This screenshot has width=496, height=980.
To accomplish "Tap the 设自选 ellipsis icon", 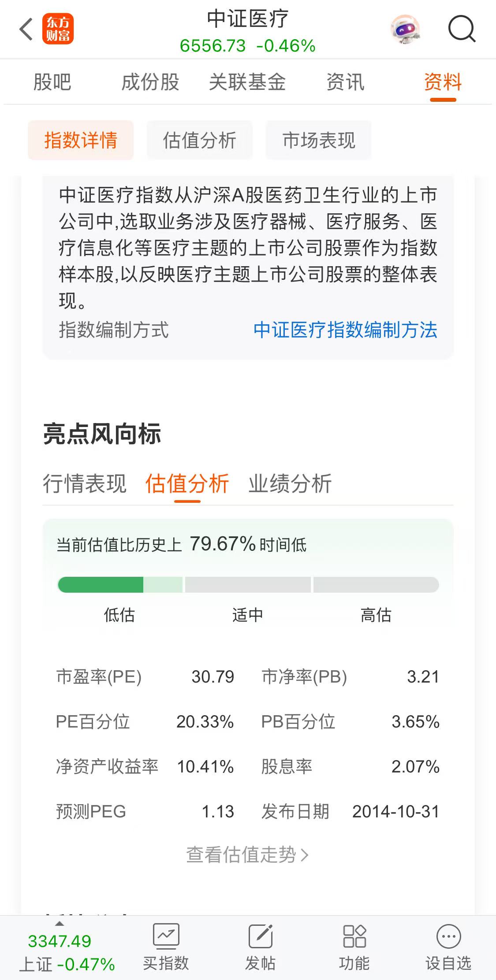I will 448,936.
